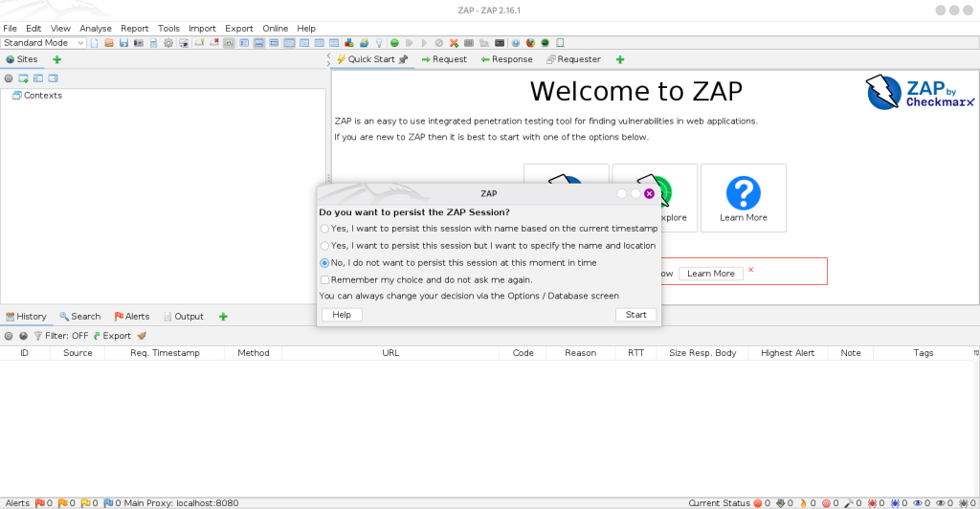The image size is (980, 509).
Task: Click the new context icon in Sites toolbar
Action: (23, 78)
